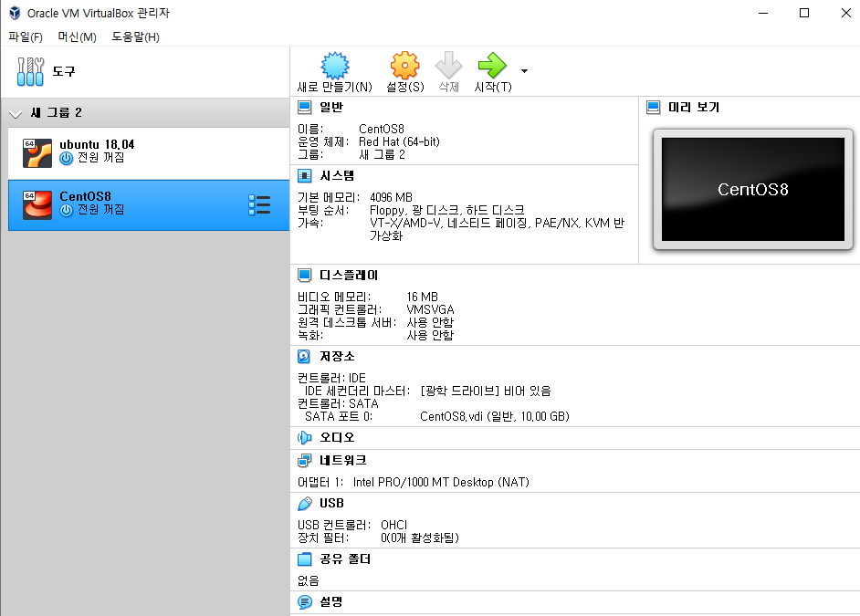The image size is (860, 616).
Task: Click the 삭제 discard arrow icon
Action: [448, 65]
